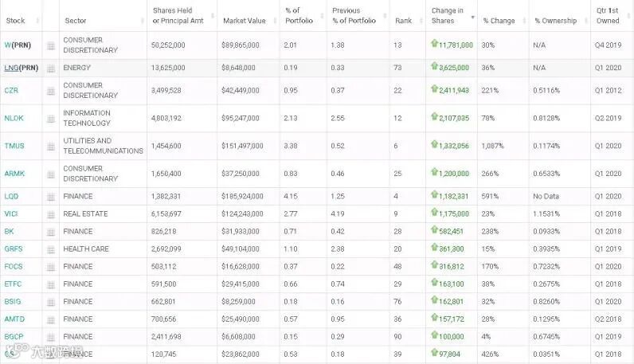
Task: Open the GRFS stock link
Action: [x=14, y=249]
